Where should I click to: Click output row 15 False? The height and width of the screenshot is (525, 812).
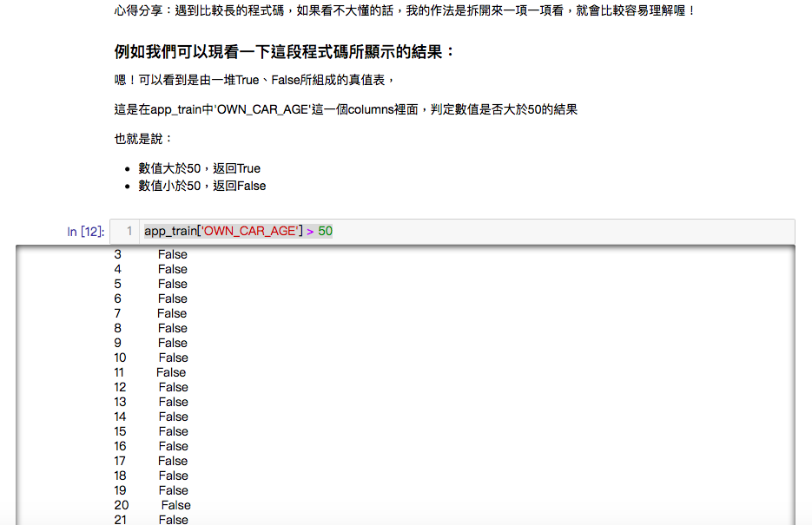click(151, 431)
